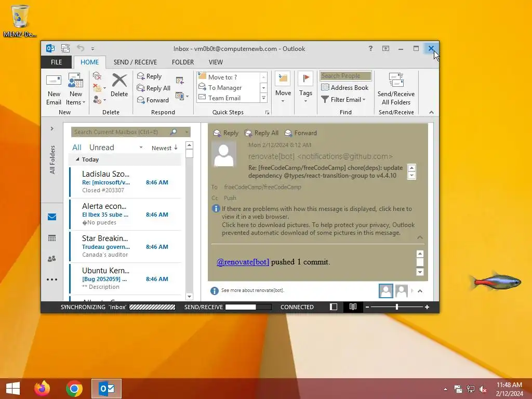
Task: Click the Mail navigation icon
Action: click(x=52, y=217)
